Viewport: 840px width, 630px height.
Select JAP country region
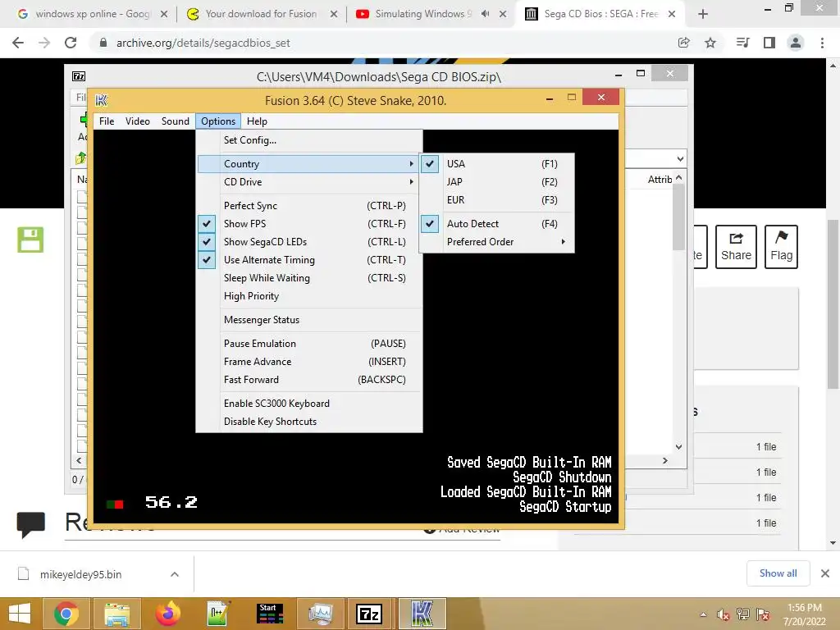[x=496, y=182]
